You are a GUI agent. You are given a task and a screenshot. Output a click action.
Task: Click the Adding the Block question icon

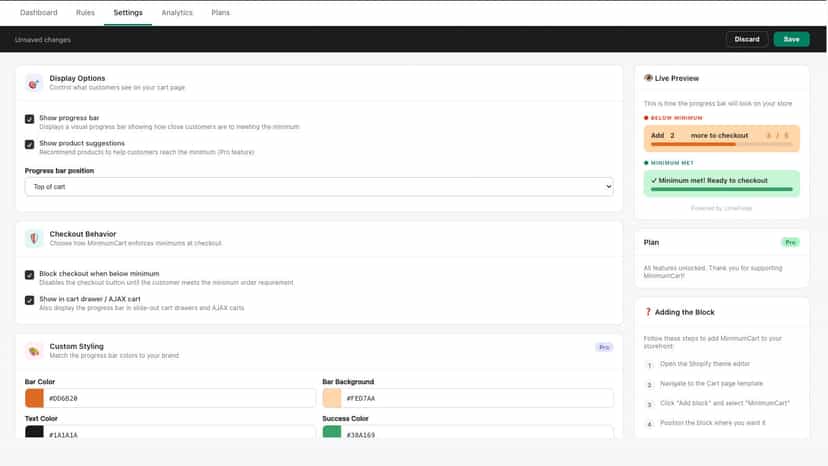pos(648,312)
